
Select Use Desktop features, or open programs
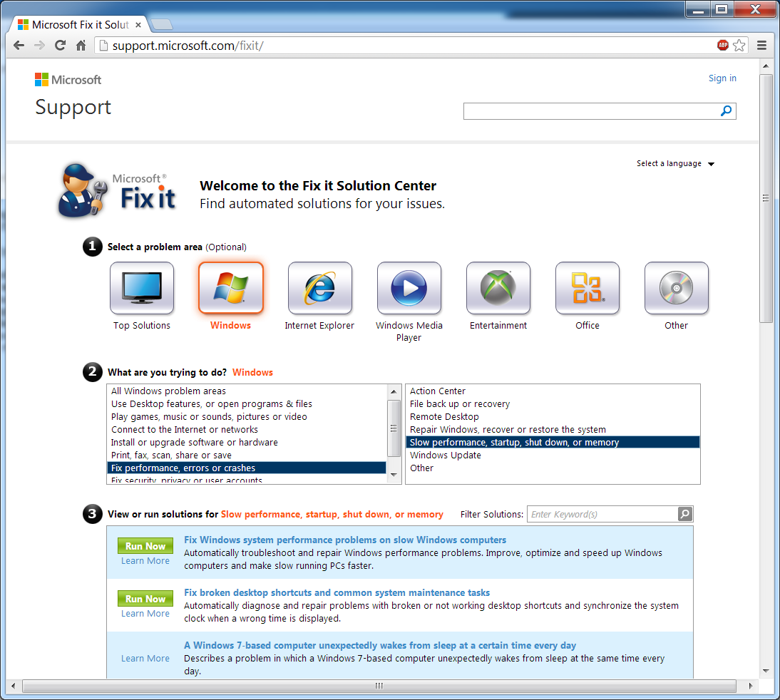[x=246, y=404]
